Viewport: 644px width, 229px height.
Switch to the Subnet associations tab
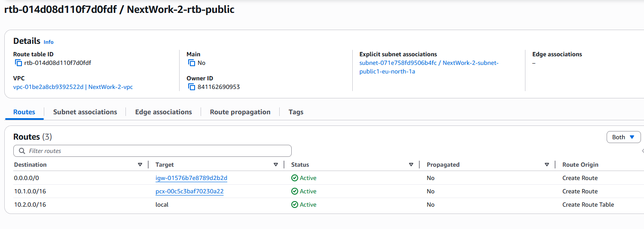[85, 112]
